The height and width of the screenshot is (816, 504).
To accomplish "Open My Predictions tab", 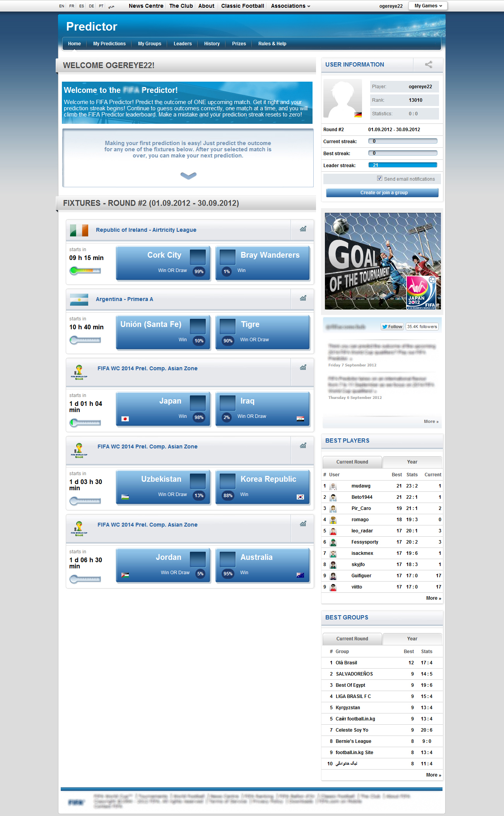I will [109, 44].
